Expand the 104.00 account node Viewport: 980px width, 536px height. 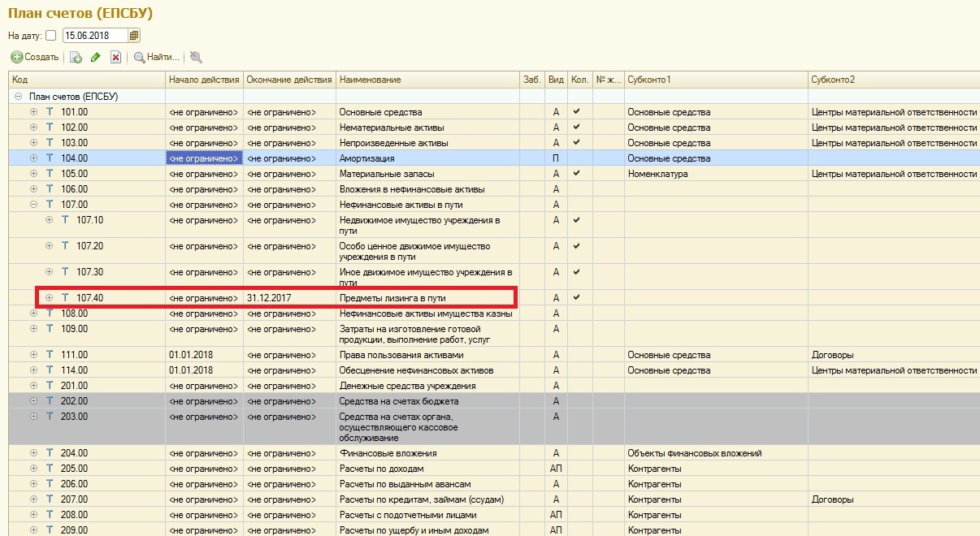click(33, 158)
